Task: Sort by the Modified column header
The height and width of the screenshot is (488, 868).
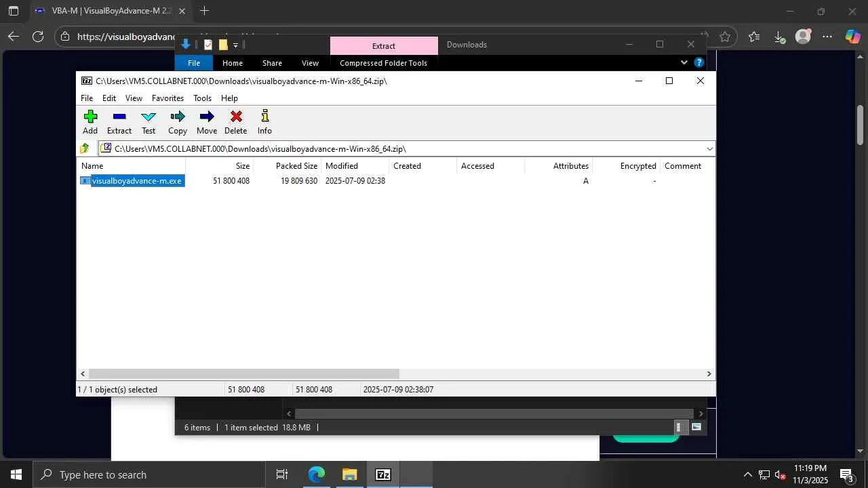Action: [x=355, y=166]
